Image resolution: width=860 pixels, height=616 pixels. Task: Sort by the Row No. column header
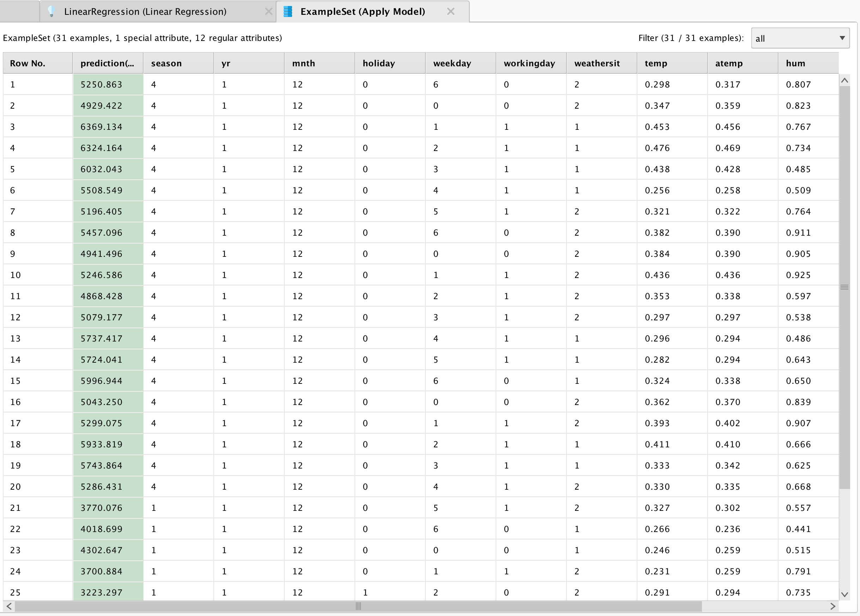click(38, 63)
